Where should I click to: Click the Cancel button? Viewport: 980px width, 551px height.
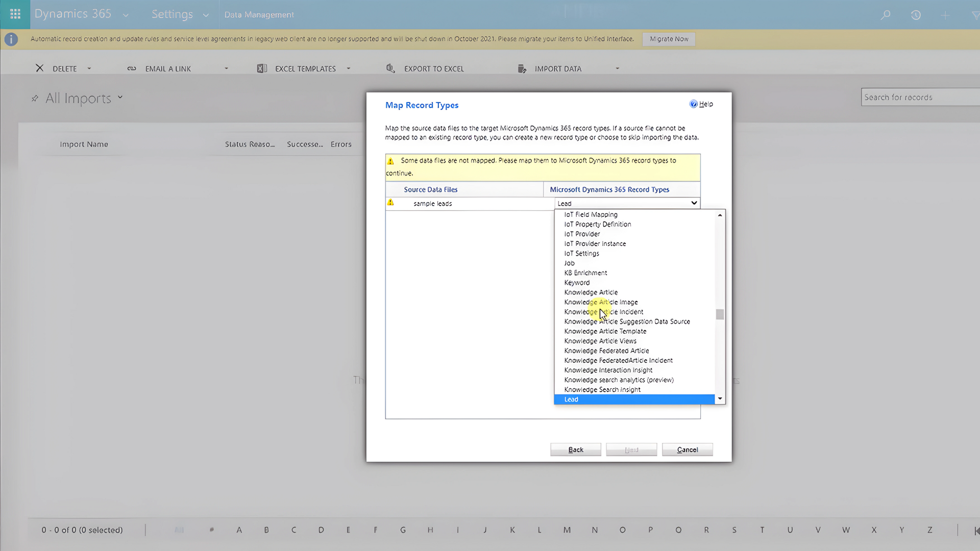pos(688,449)
